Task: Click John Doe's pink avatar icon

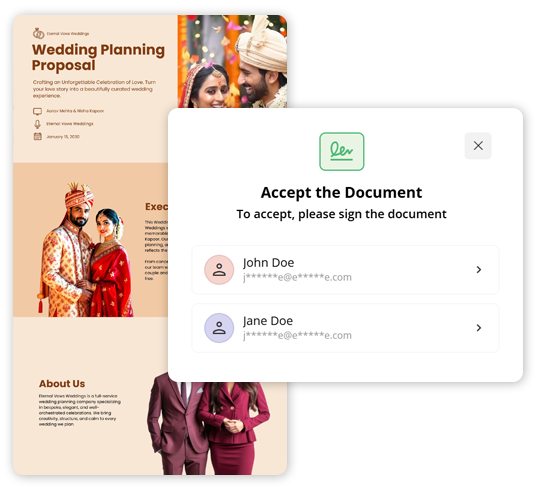Action: coord(219,270)
